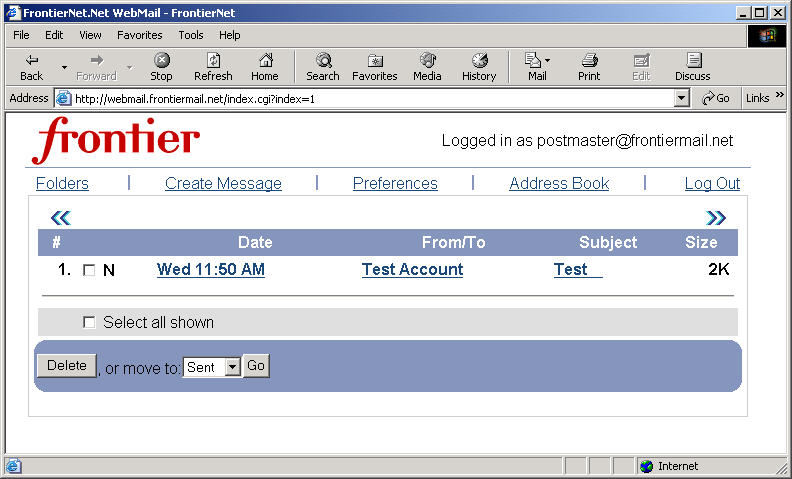This screenshot has width=792, height=479.
Task: Click the Internet zone status bar indicator
Action: click(x=669, y=466)
